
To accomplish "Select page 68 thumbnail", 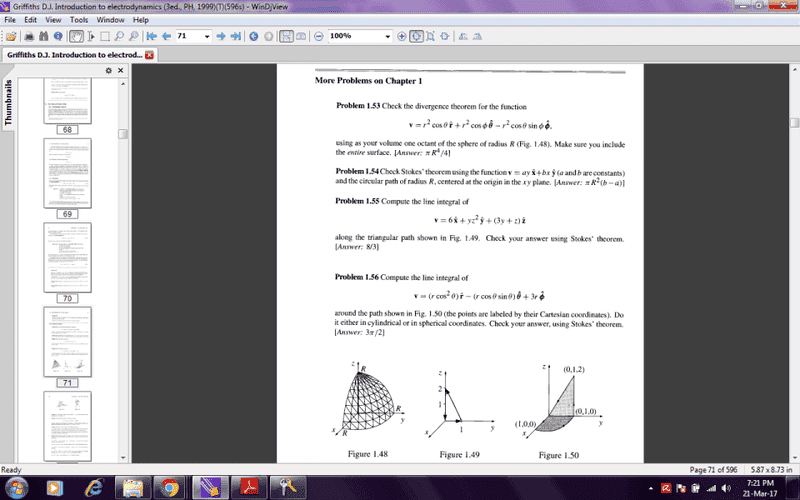I will [67, 101].
